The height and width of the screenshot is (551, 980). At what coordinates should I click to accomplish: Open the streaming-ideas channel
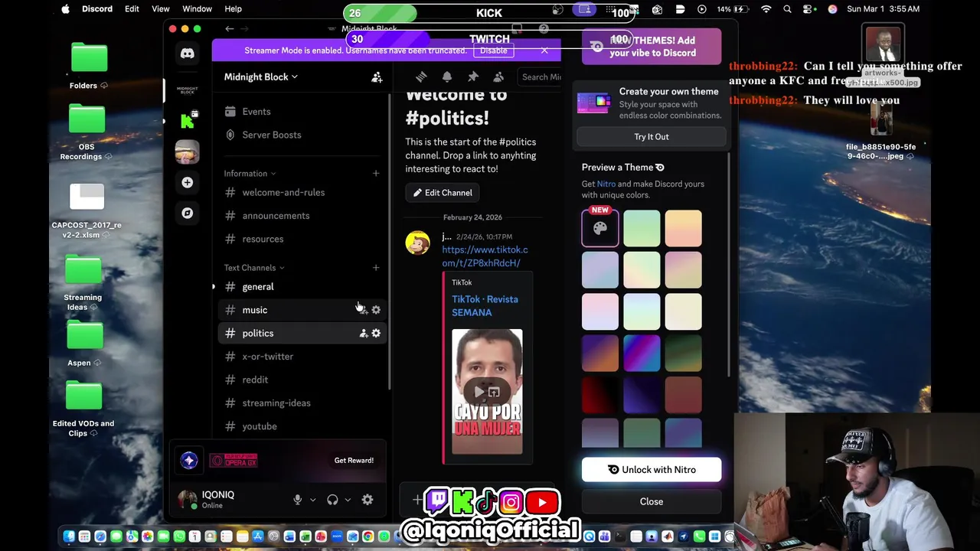[x=302, y=403]
